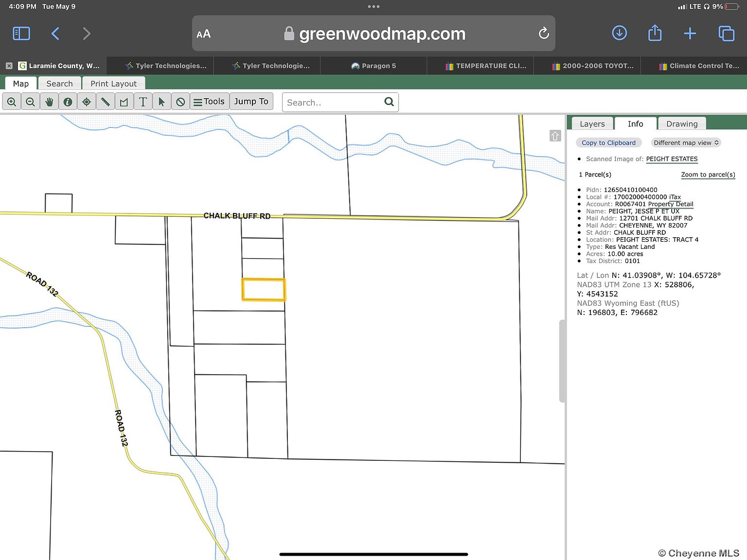Select the Zoom Out tool
The image size is (747, 560).
coord(30,101)
